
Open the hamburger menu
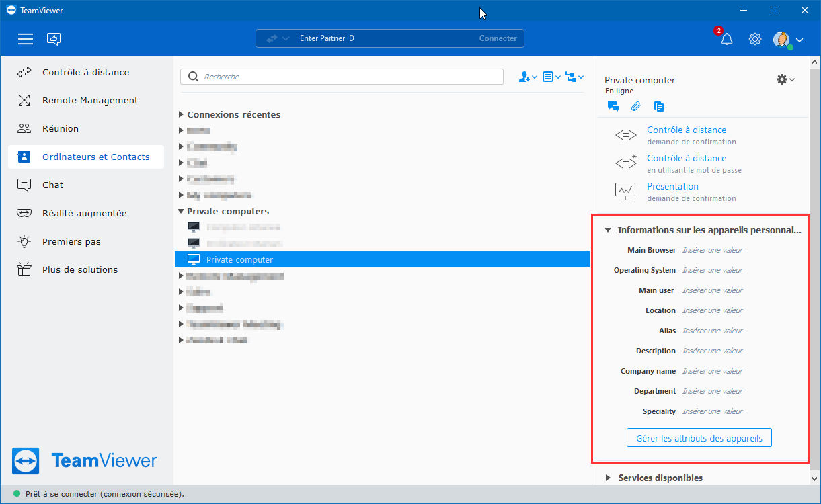26,39
